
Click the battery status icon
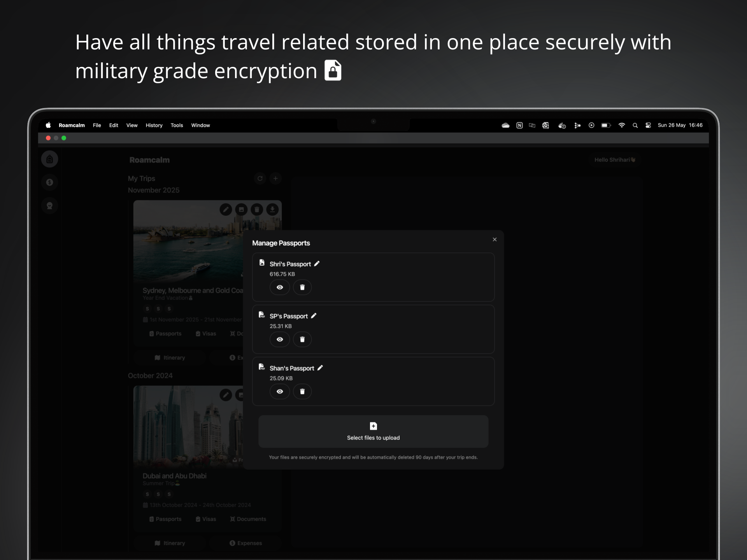(x=606, y=125)
